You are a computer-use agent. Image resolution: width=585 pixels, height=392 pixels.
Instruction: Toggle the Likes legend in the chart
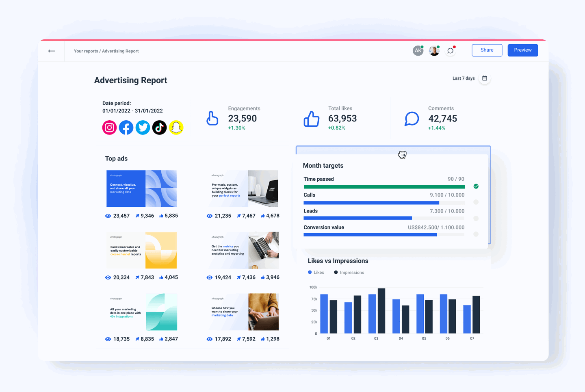click(x=316, y=272)
